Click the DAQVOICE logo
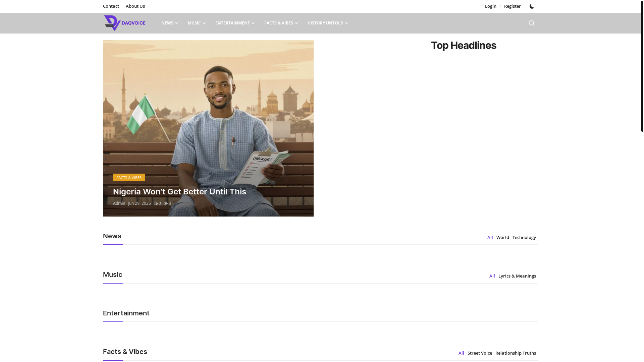Screen dimensions: 644x362 click(124, 23)
